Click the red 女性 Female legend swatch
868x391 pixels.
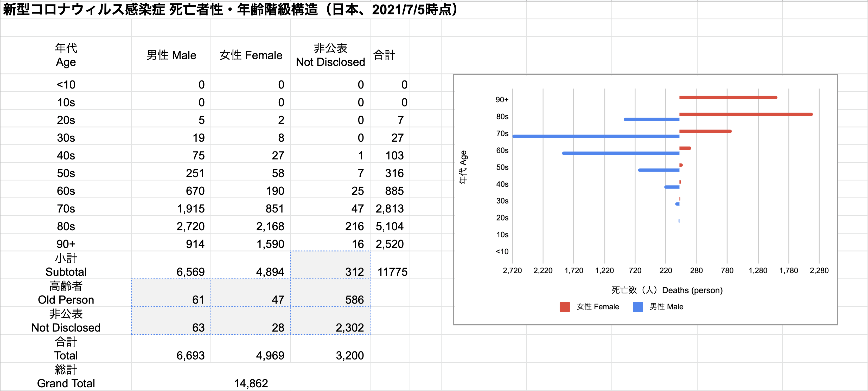tap(564, 307)
